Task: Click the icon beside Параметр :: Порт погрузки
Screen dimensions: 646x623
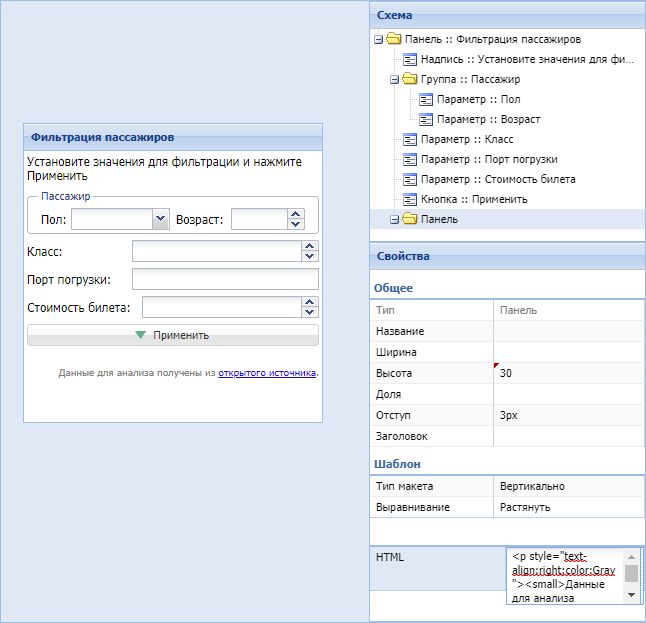Action: pos(410,160)
